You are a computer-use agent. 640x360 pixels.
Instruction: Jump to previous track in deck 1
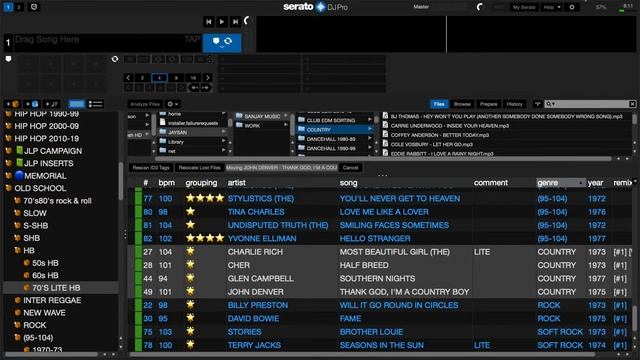pyautogui.click(x=209, y=22)
